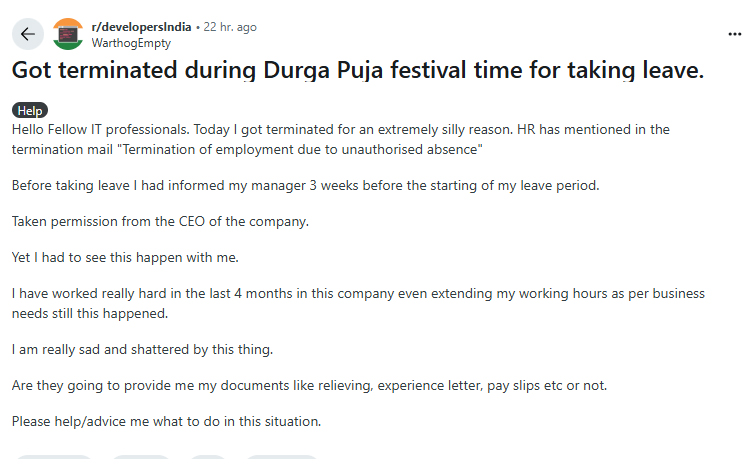Open the three-dot post options menu
Viewport: 756px width, 465px height.
click(735, 34)
